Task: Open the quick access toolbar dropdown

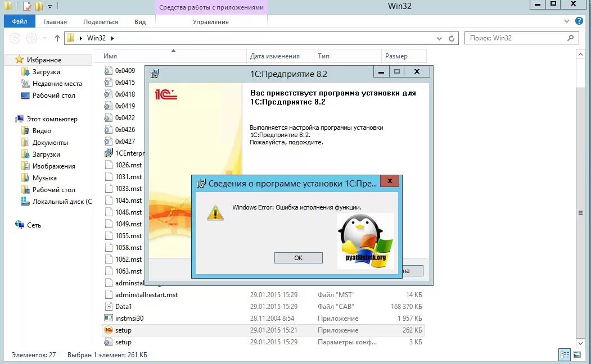Action: (x=49, y=6)
